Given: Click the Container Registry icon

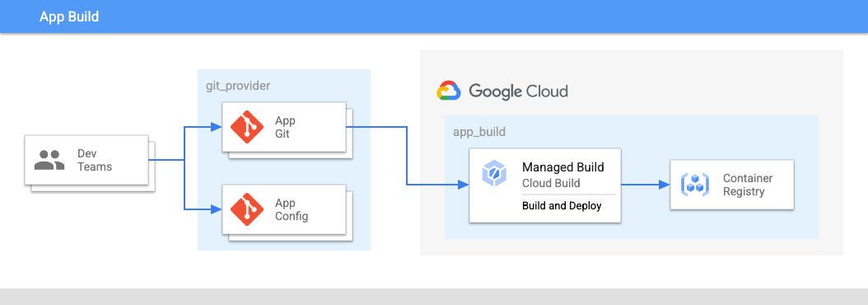Looking at the screenshot, I should tap(694, 185).
